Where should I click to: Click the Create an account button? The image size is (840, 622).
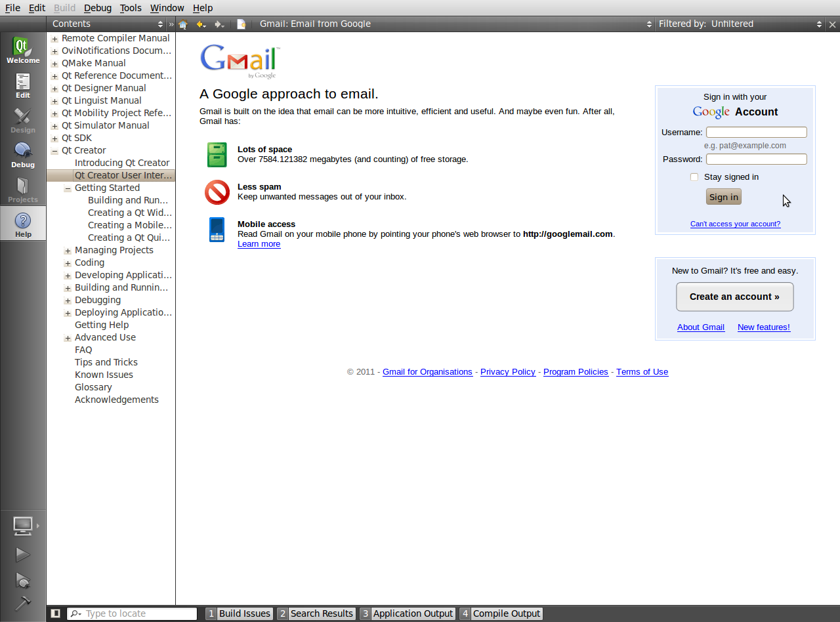tap(734, 297)
